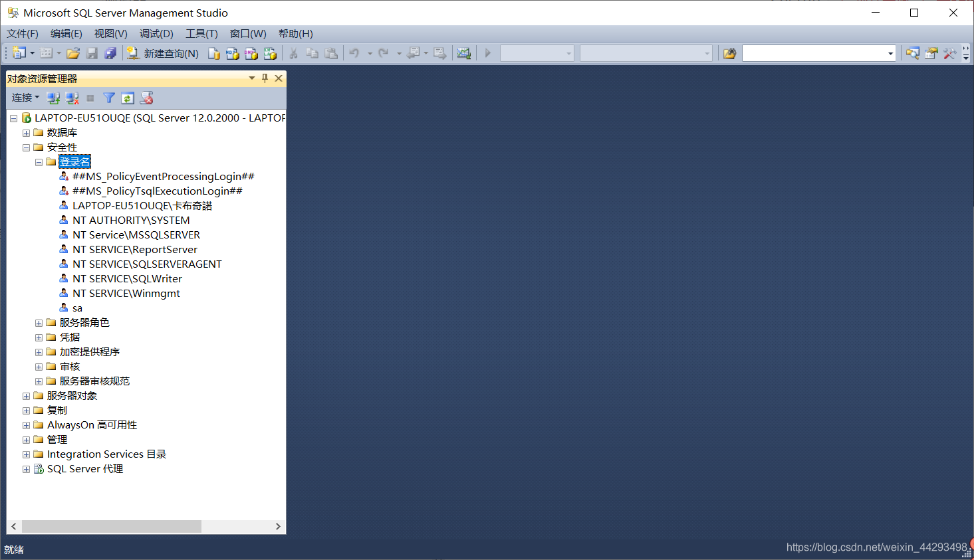Click the Database Engine Query icon

tap(214, 53)
